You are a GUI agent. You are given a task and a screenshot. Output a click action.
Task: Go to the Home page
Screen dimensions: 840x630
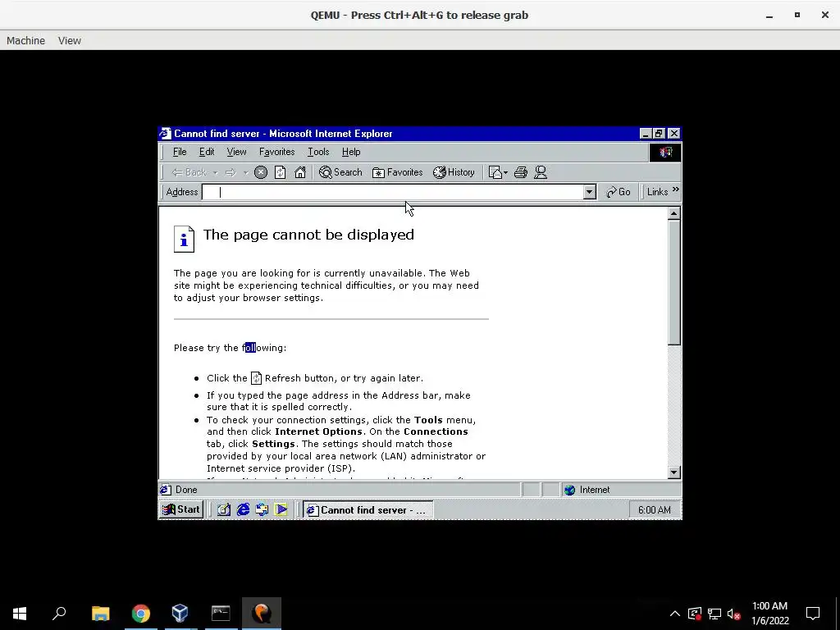[300, 172]
